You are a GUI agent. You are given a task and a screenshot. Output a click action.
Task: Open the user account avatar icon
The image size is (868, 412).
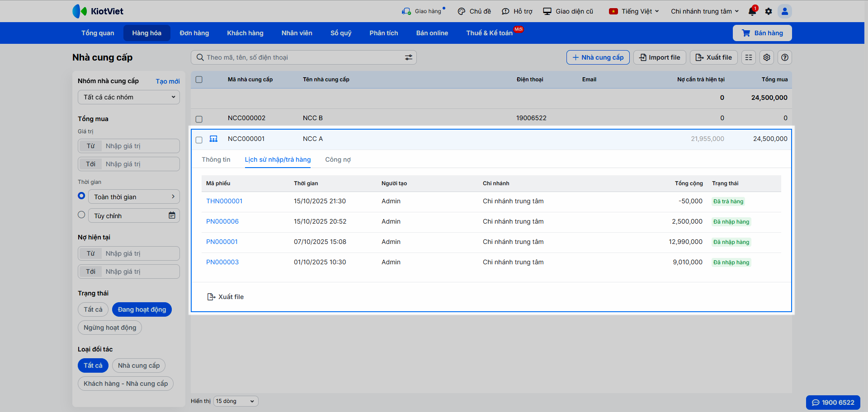point(785,11)
